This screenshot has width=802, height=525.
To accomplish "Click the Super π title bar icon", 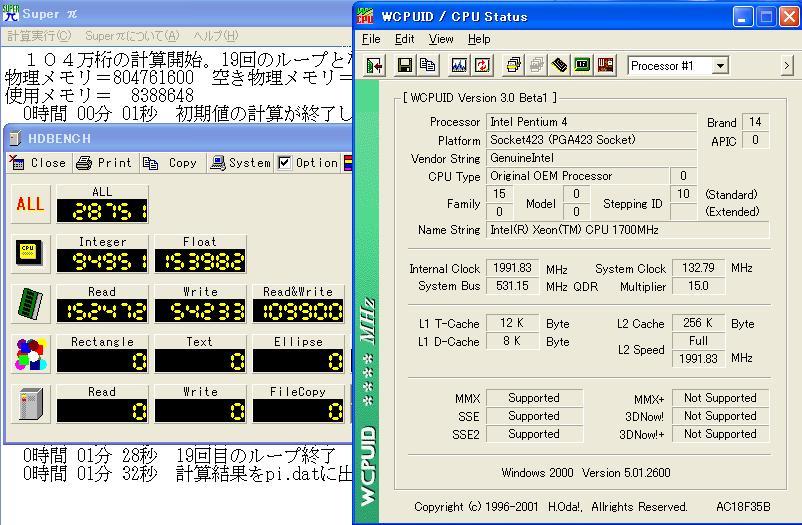I will (x=11, y=13).
